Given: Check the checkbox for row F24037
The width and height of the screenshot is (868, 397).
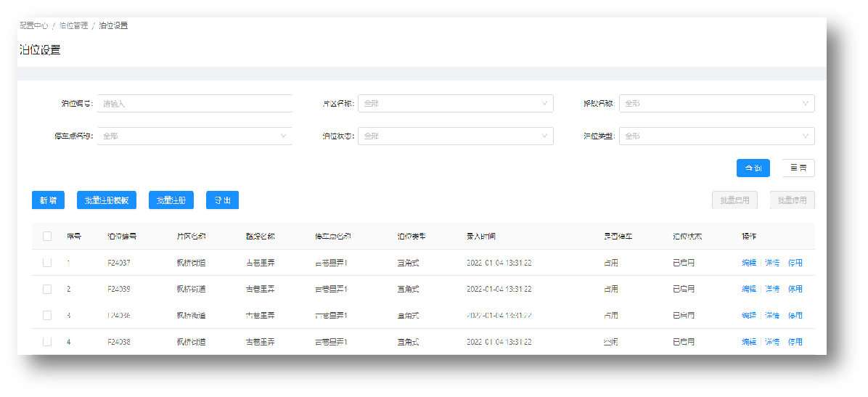Looking at the screenshot, I should (47, 263).
